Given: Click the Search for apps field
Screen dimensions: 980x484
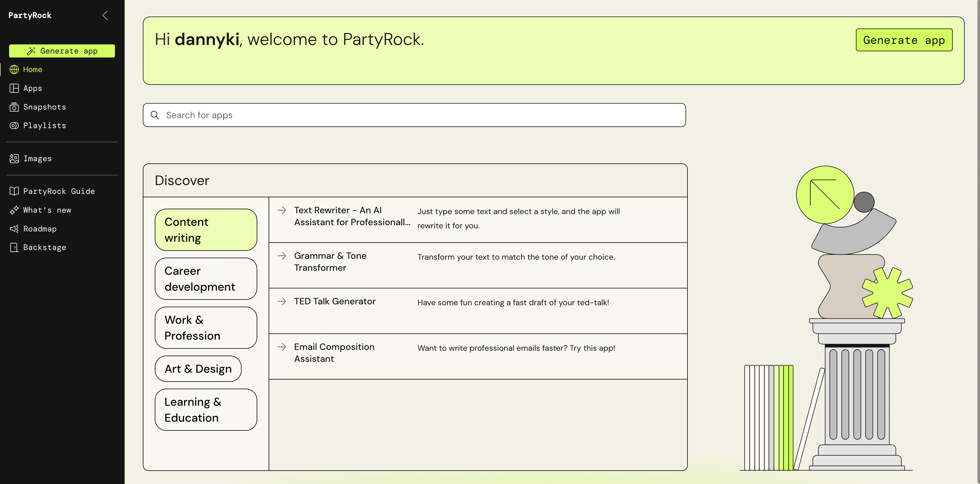Looking at the screenshot, I should coord(419,115).
